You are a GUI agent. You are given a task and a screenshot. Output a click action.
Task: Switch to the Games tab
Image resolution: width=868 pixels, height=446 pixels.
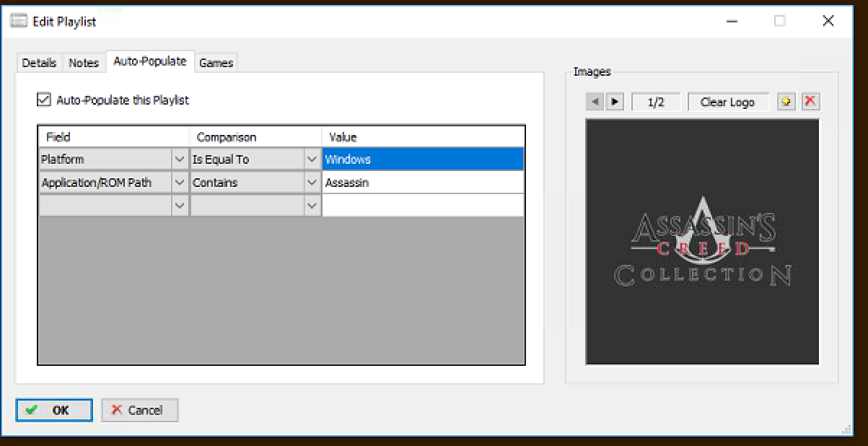pyautogui.click(x=216, y=63)
